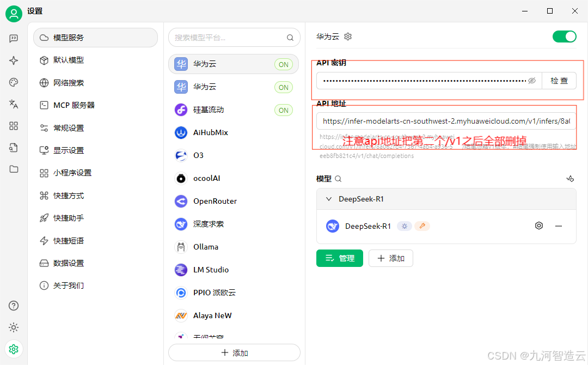Image resolution: width=588 pixels, height=365 pixels.
Task: Reveal API key with the eye icon
Action: click(x=532, y=81)
